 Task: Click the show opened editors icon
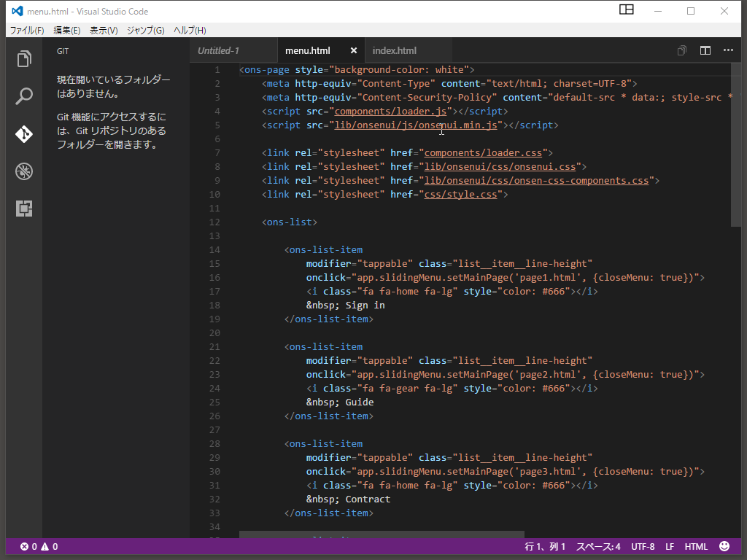682,50
